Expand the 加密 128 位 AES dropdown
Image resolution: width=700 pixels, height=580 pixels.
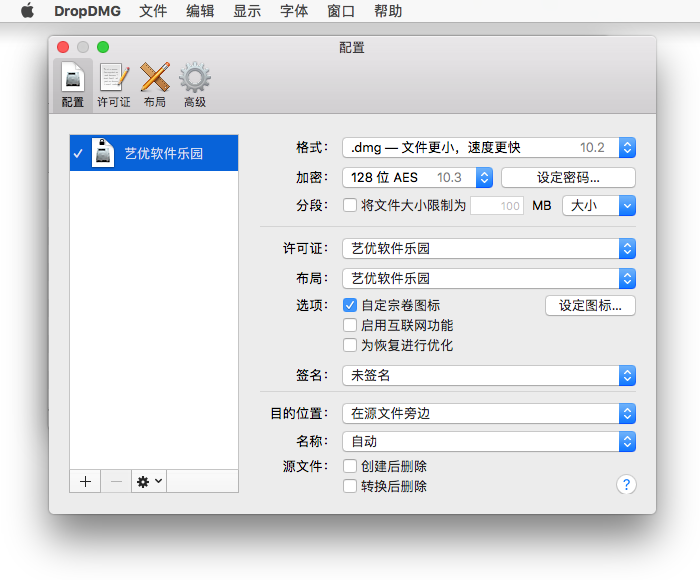point(417,177)
